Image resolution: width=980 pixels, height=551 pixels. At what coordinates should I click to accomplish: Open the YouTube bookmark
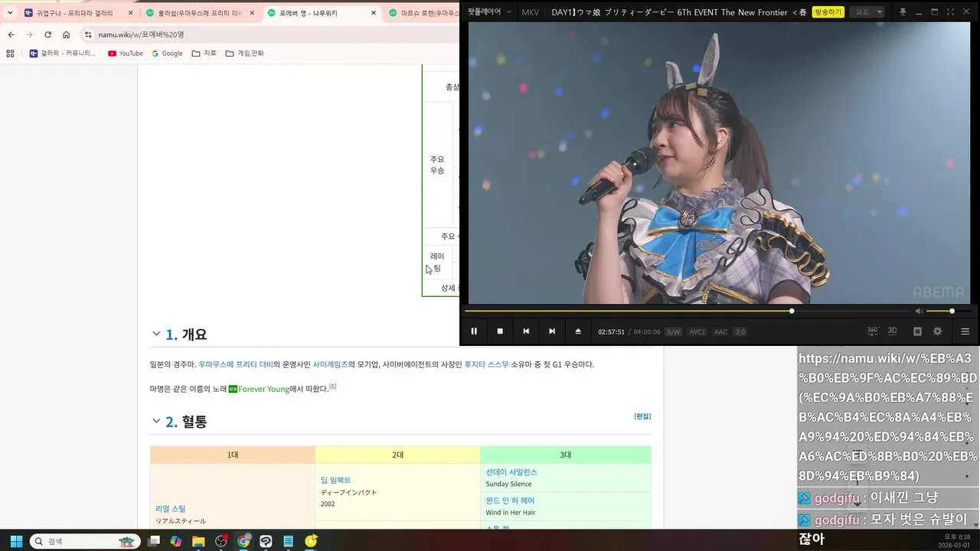pos(126,54)
